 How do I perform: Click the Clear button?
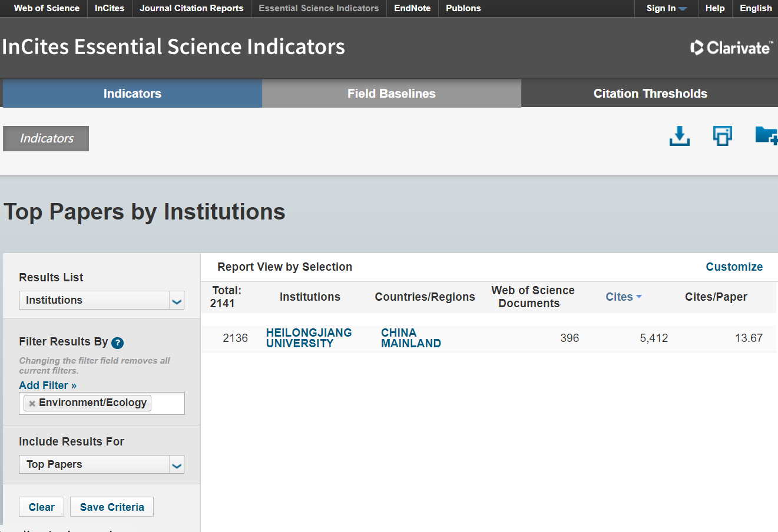tap(41, 507)
